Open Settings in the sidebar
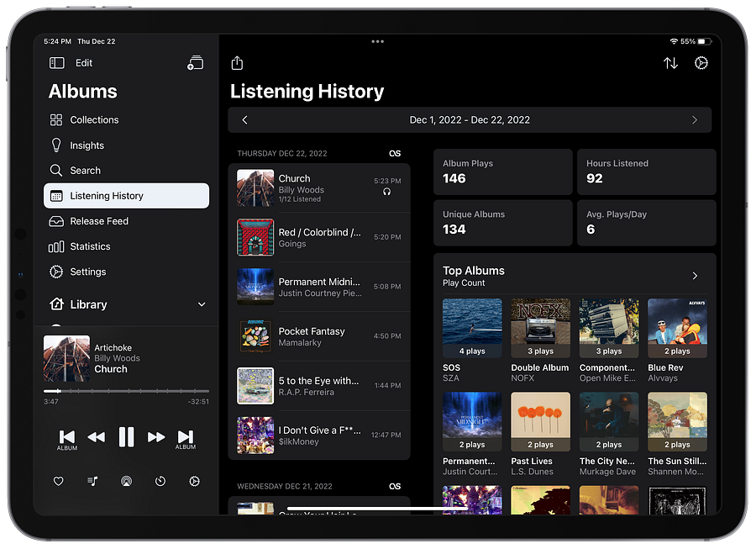The image size is (756, 549). tap(126, 272)
